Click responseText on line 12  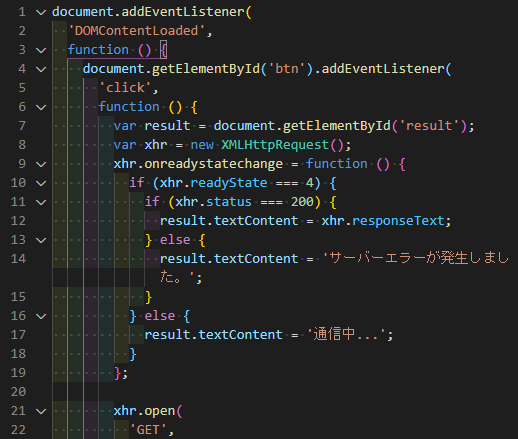[x=398, y=221]
